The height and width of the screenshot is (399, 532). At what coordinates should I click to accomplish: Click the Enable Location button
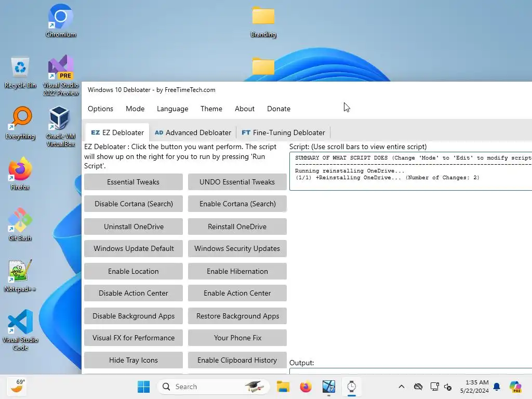coord(134,271)
